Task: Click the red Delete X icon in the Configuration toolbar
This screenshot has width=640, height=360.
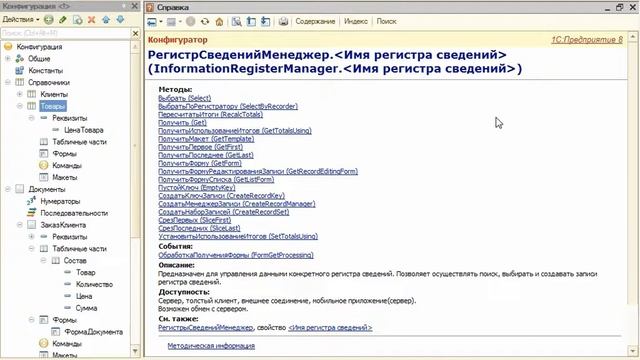Action: [x=91, y=20]
